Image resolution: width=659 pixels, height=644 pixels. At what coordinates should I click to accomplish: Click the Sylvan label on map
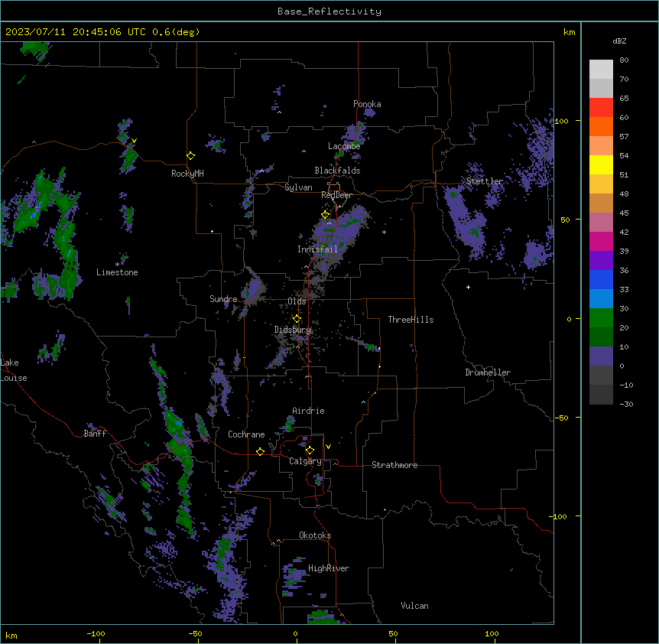(x=298, y=187)
